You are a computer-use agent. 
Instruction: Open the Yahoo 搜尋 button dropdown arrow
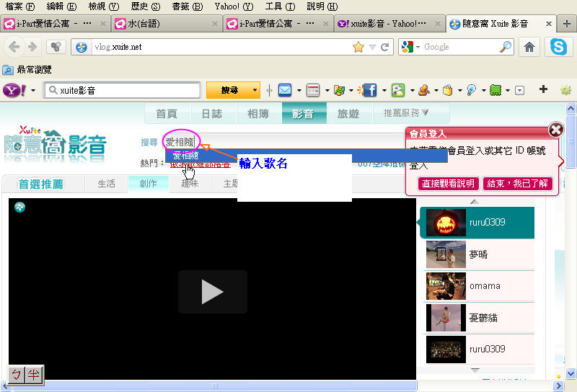255,90
